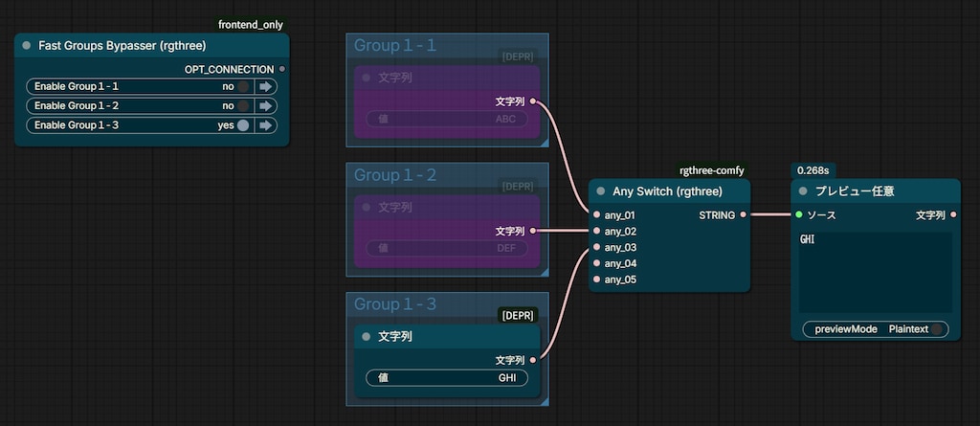The width and height of the screenshot is (980, 426).
Task: Click arrow icon for Enable Group 1 - 2
Action: click(x=266, y=105)
